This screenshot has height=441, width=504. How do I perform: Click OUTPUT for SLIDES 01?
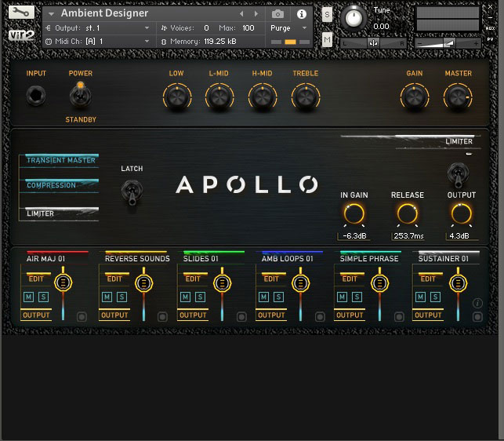193,315
